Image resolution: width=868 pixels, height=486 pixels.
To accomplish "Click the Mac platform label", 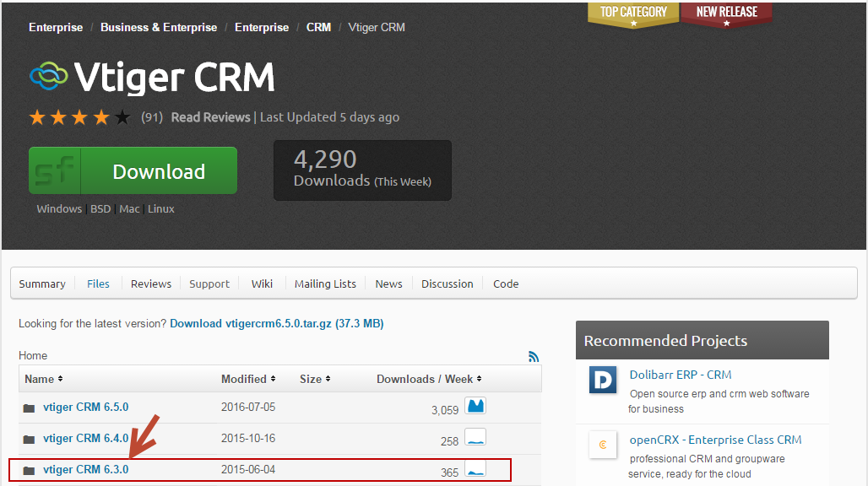I will click(129, 209).
